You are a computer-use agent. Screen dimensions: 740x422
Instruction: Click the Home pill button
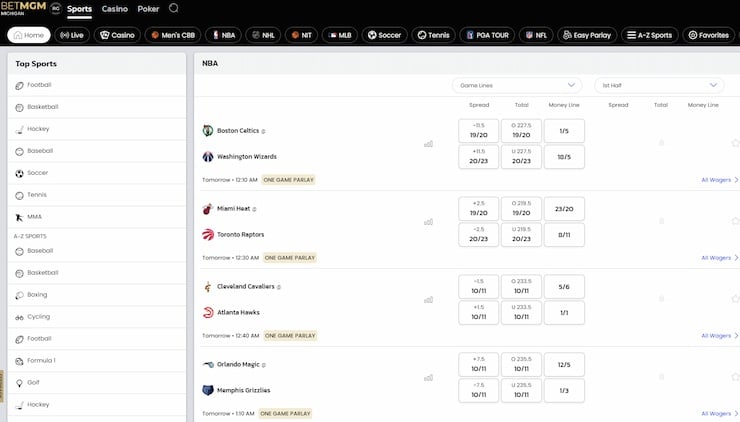point(29,35)
